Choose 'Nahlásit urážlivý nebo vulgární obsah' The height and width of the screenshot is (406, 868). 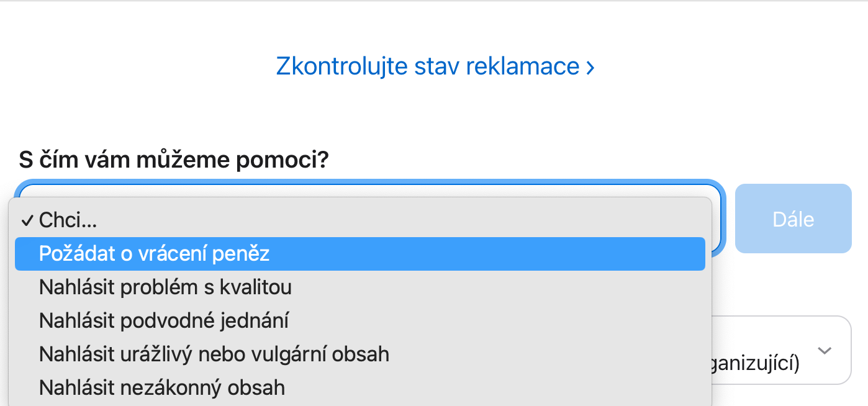pyautogui.click(x=214, y=354)
